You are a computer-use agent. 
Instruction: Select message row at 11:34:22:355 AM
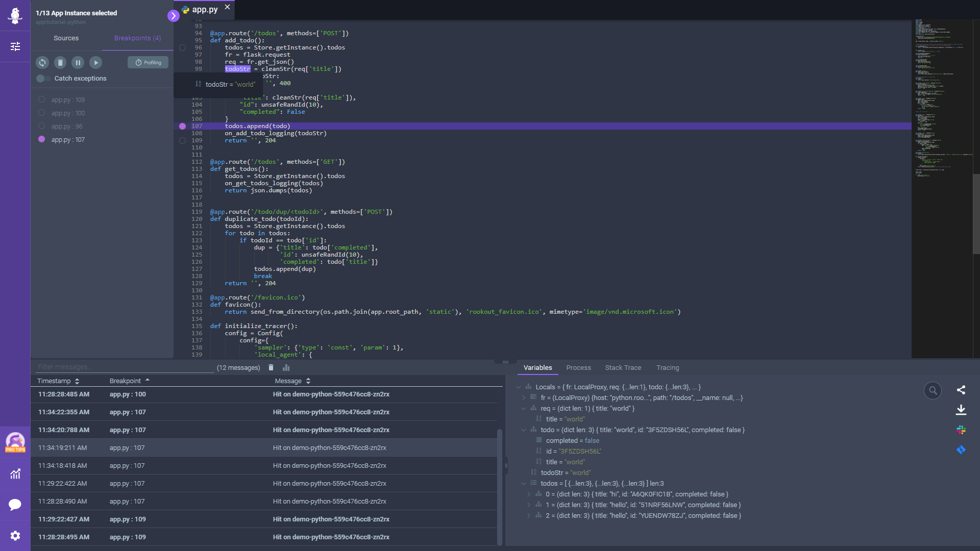[264, 412]
